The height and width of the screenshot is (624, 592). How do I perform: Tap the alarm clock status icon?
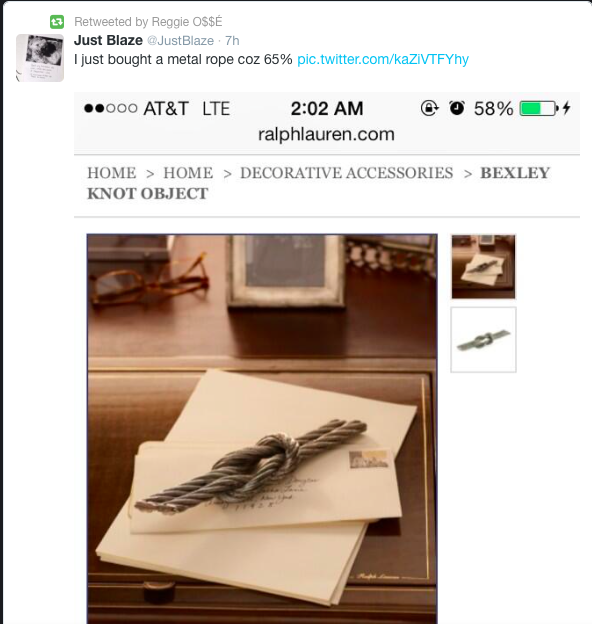pyautogui.click(x=456, y=108)
